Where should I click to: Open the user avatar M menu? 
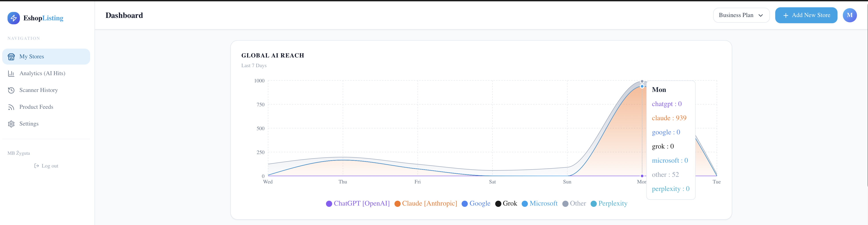pos(849,15)
